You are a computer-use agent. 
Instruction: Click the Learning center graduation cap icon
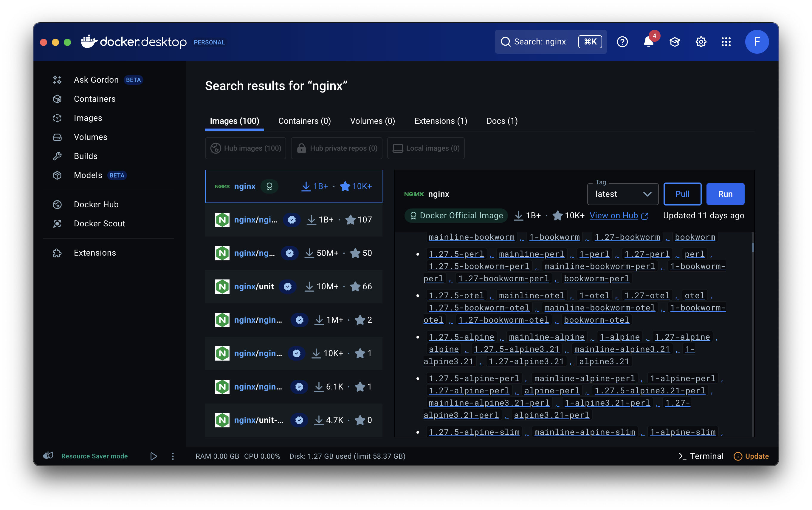(675, 42)
